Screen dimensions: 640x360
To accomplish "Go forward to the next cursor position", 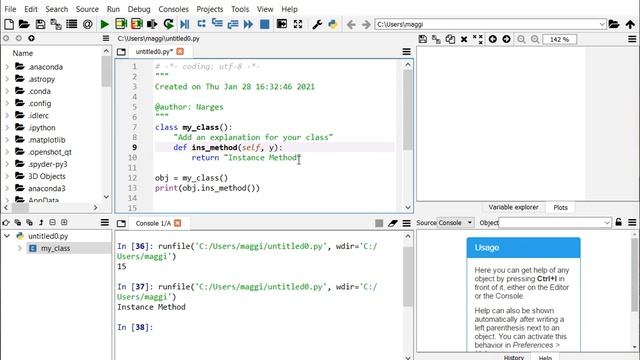I will pyautogui.click(x=366, y=24).
